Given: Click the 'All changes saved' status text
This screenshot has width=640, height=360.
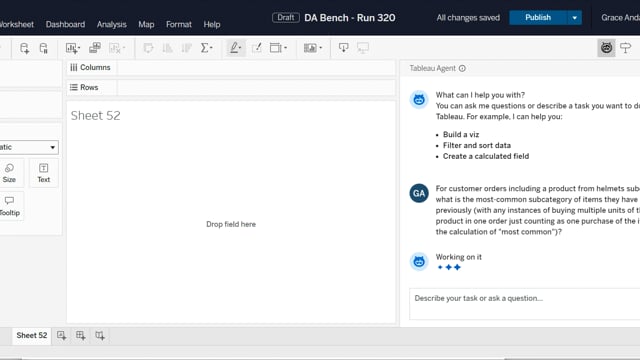Looking at the screenshot, I should tap(468, 18).
